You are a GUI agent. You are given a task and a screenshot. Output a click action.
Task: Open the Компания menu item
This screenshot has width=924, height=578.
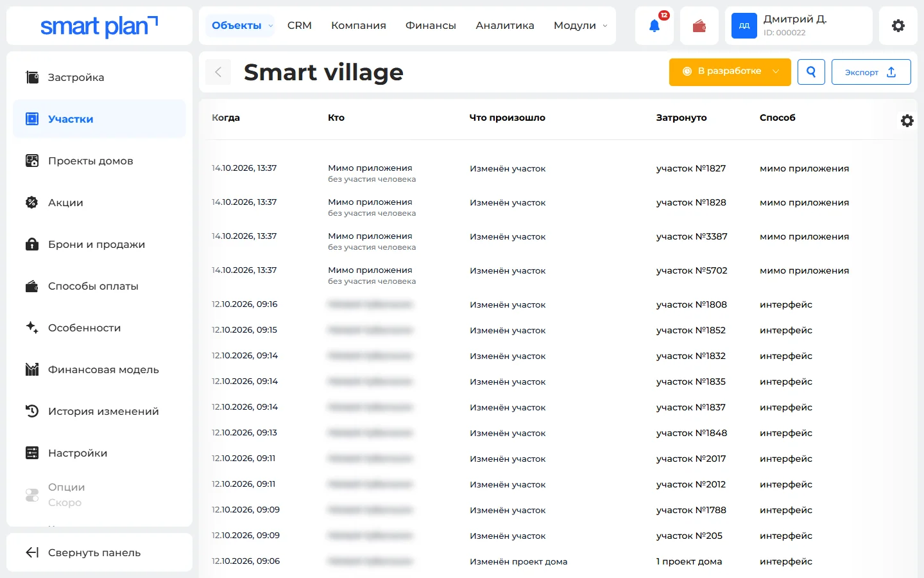(359, 26)
